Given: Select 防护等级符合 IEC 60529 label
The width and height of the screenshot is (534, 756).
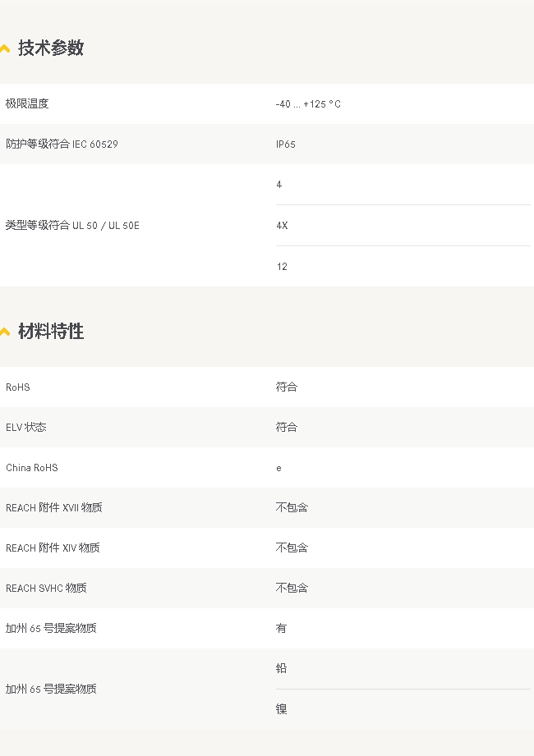Looking at the screenshot, I should click(62, 144).
